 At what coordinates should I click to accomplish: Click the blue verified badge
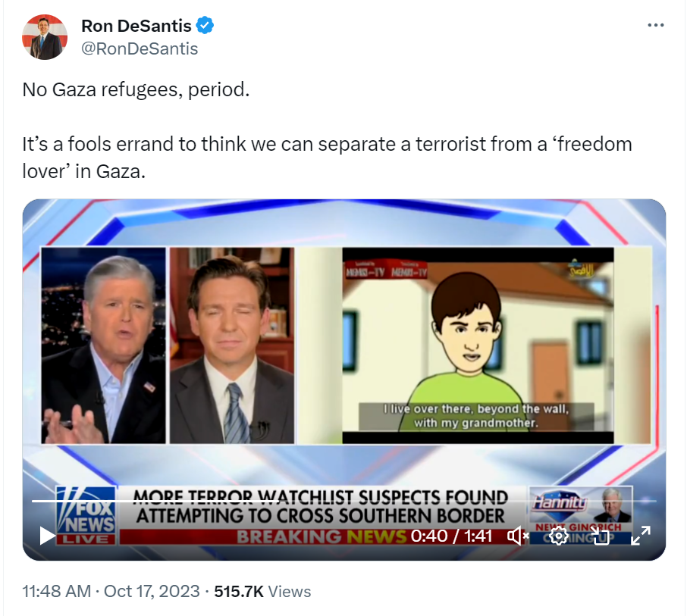coord(205,26)
